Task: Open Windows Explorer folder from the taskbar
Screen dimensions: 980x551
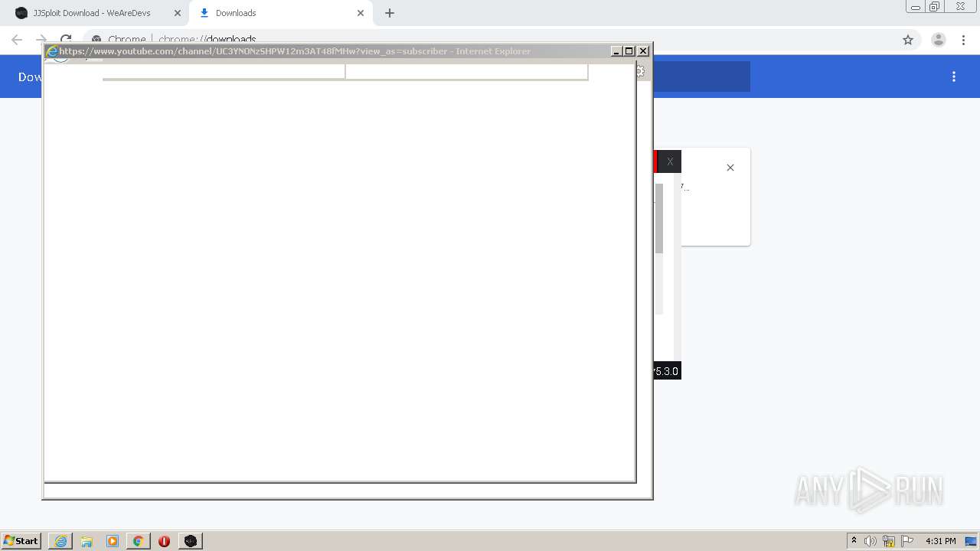Action: click(x=87, y=541)
